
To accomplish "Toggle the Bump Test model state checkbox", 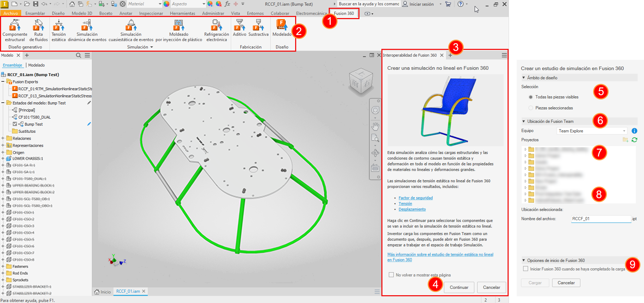I will (15, 124).
